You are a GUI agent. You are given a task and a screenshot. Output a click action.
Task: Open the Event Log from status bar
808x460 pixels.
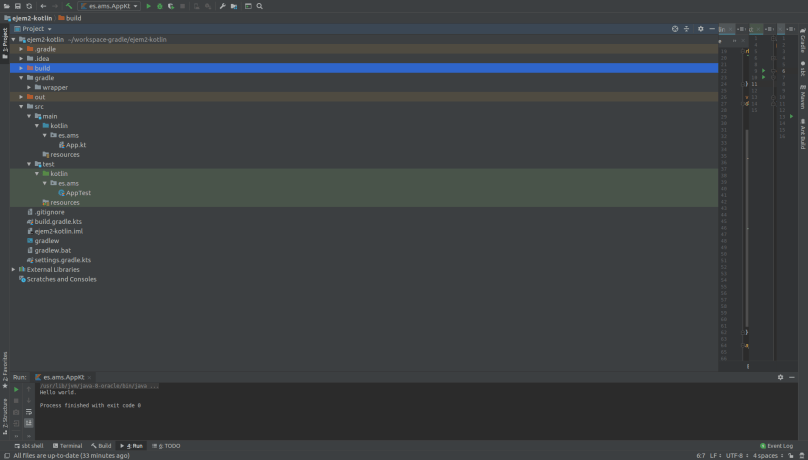(777, 446)
